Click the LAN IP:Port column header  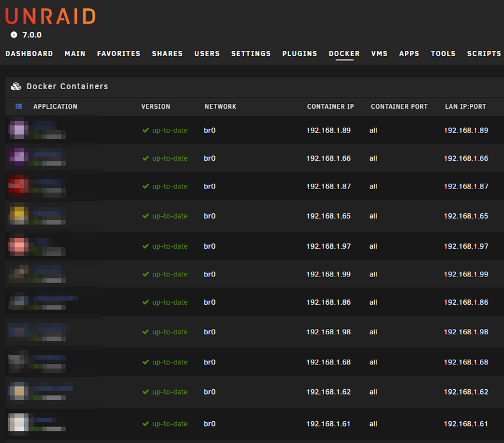coord(466,106)
